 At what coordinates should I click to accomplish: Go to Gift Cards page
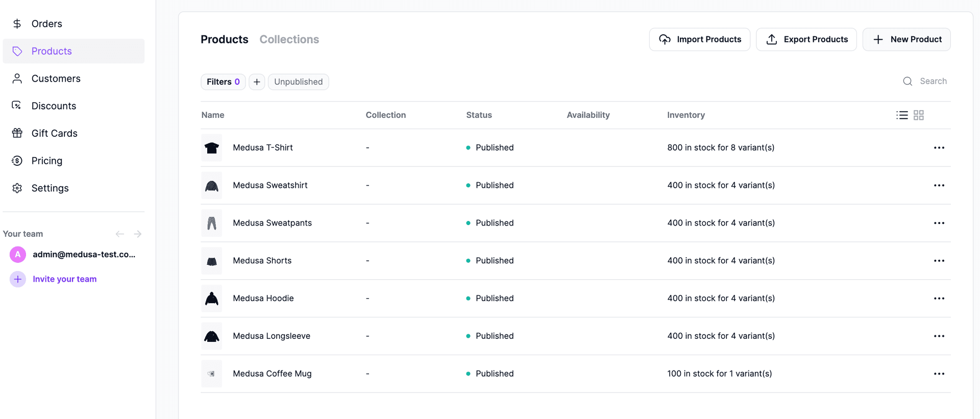pos(54,133)
